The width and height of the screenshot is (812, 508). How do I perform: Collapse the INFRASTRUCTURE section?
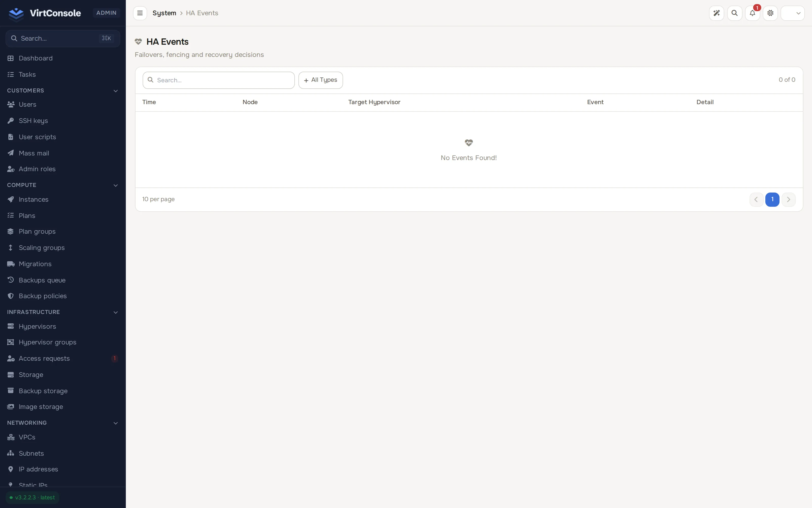(63, 312)
